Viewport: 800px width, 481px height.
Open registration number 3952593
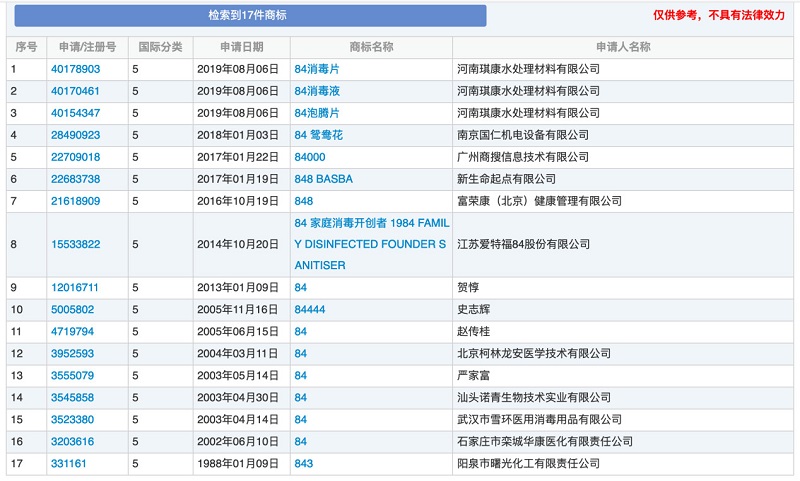coord(73,354)
